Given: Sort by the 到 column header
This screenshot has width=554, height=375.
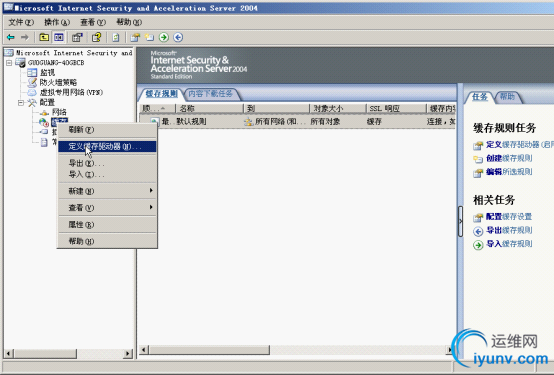Looking at the screenshot, I should [x=277, y=109].
